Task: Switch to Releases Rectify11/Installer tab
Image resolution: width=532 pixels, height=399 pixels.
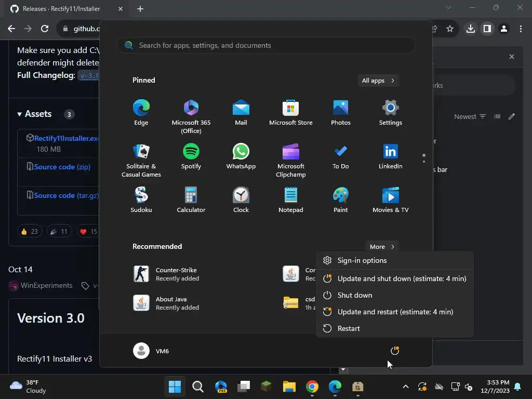Action: coord(61,9)
